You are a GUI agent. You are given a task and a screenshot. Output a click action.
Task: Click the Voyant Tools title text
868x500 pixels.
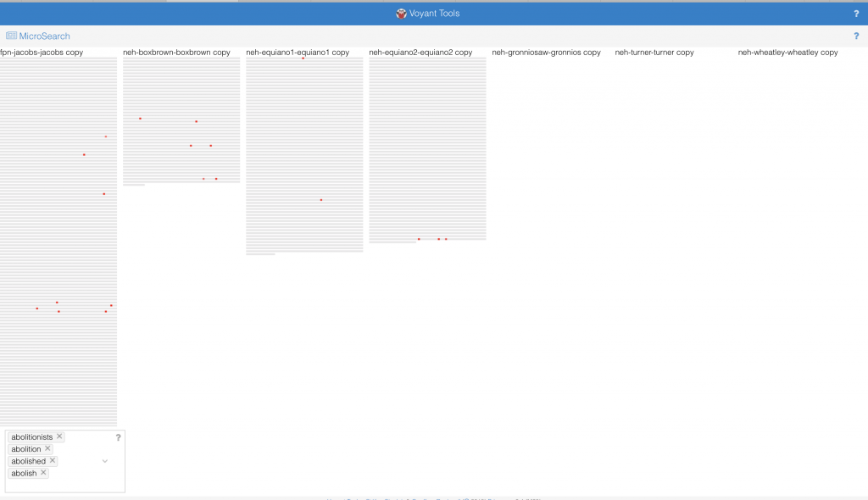[436, 14]
